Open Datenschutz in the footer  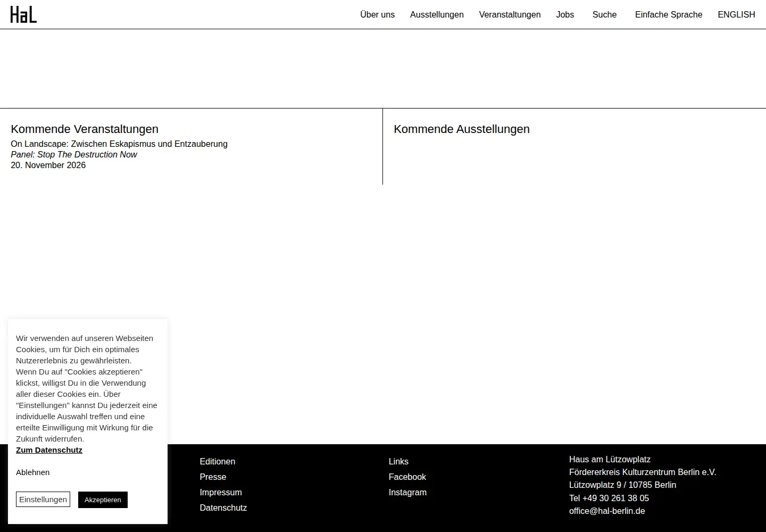coord(223,508)
